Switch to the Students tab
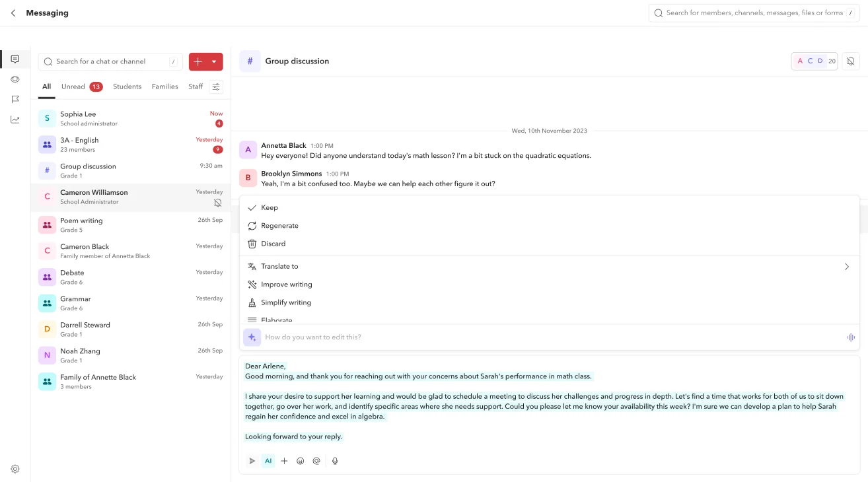The width and height of the screenshot is (868, 482). pos(127,86)
